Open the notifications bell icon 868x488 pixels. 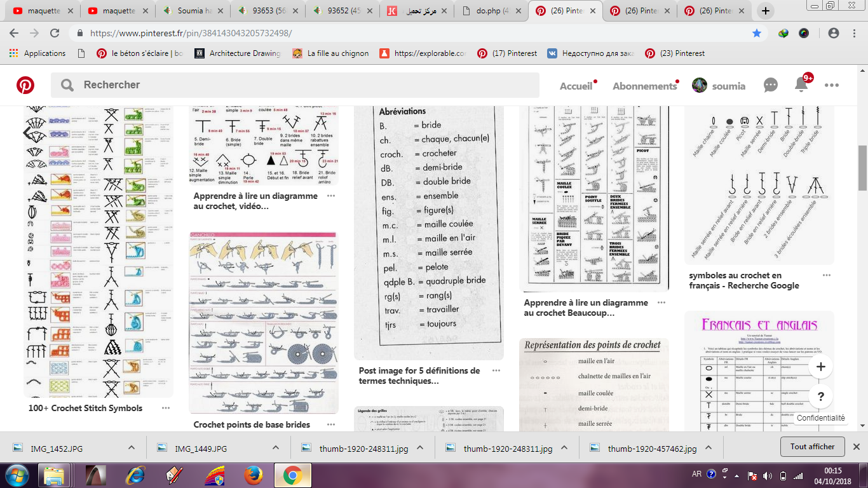pyautogui.click(x=801, y=85)
